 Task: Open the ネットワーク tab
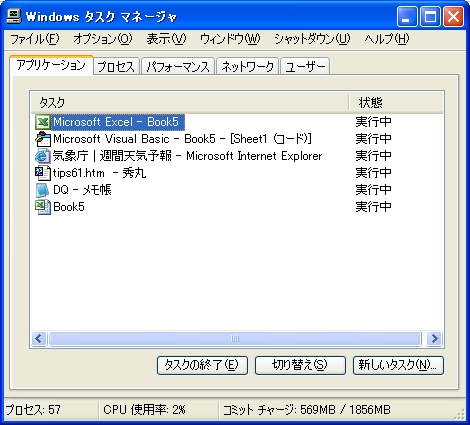(x=248, y=66)
